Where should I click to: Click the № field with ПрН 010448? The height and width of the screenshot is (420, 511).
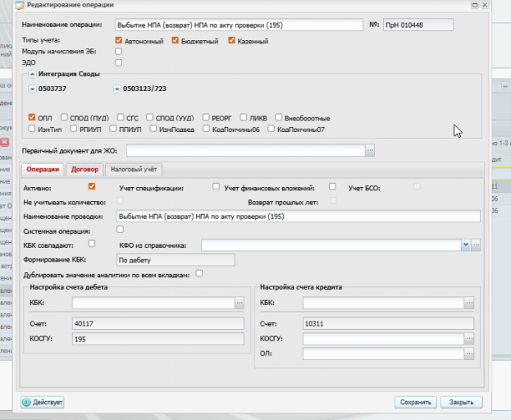pyautogui.click(x=418, y=25)
